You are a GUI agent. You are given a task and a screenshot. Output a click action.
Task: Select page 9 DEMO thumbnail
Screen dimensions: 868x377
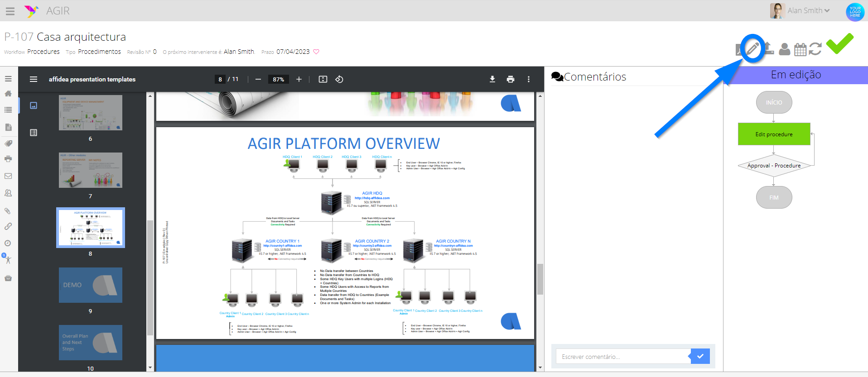(x=91, y=285)
